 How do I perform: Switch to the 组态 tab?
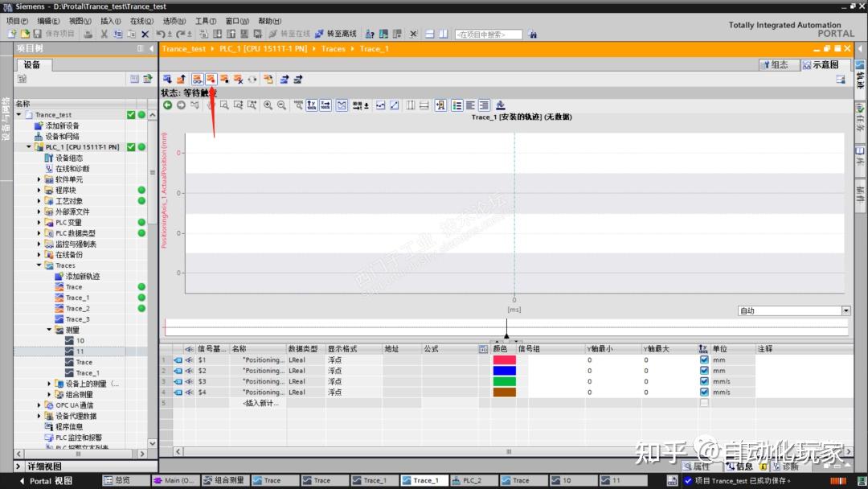point(780,65)
